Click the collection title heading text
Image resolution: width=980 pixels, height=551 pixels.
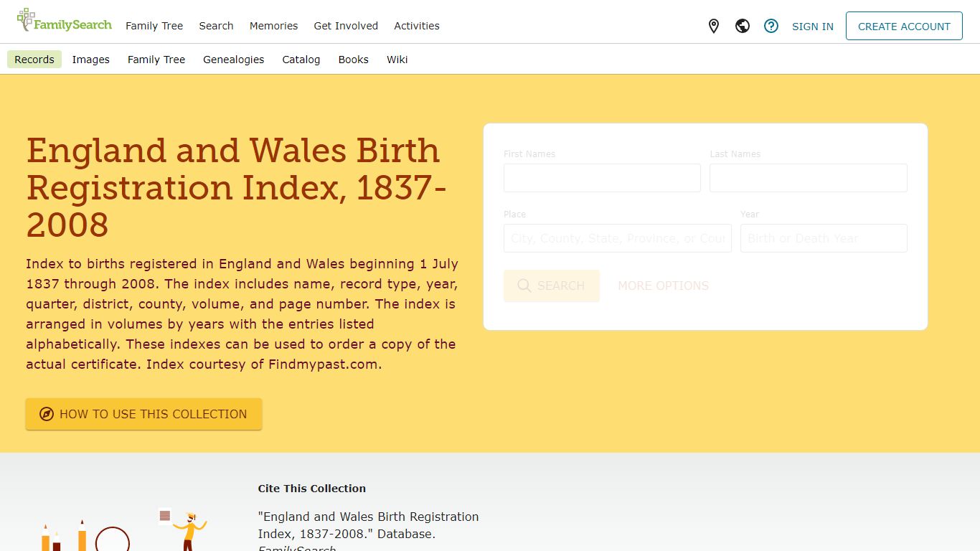pyautogui.click(x=237, y=187)
